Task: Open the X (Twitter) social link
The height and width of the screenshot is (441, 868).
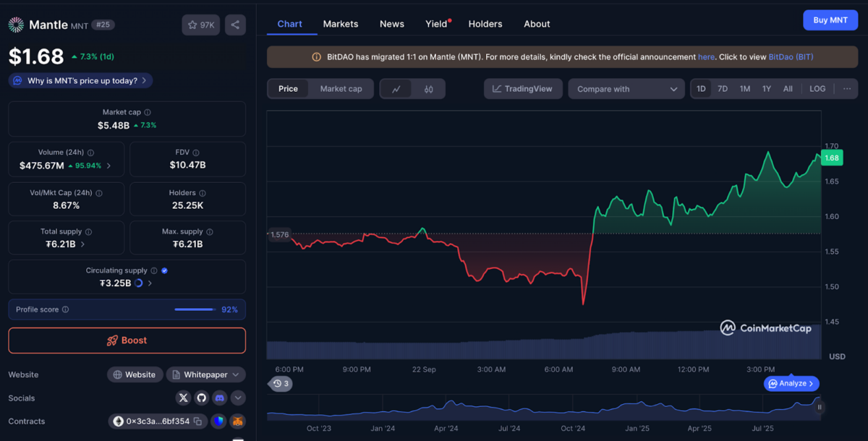Action: tap(183, 398)
